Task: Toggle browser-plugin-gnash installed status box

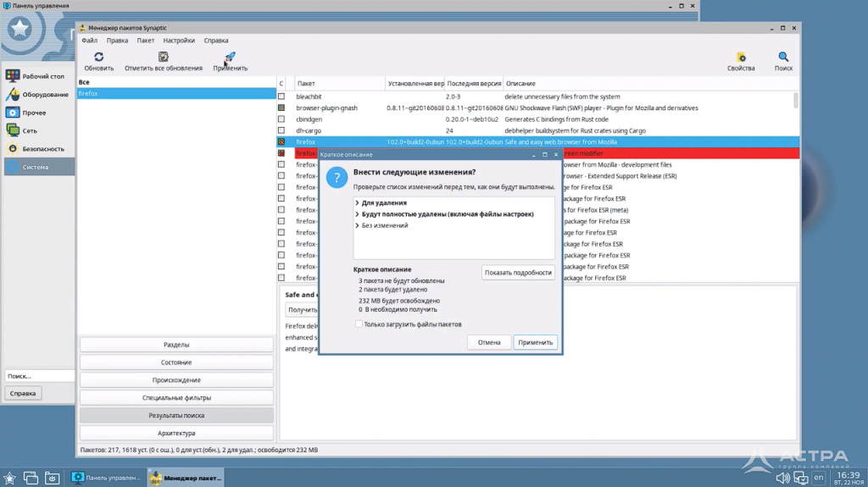Action: click(x=281, y=108)
